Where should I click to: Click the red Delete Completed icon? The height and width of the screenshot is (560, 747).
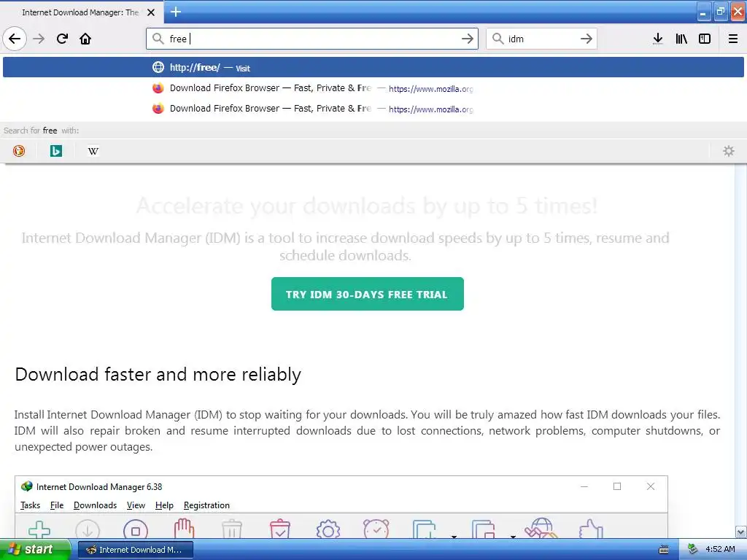pyautogui.click(x=280, y=529)
